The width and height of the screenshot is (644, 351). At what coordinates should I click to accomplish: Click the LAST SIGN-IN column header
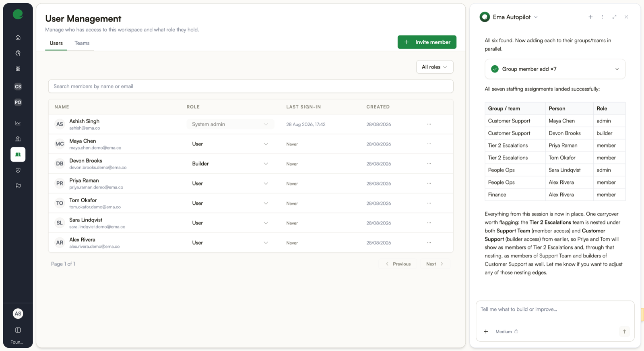pyautogui.click(x=303, y=107)
